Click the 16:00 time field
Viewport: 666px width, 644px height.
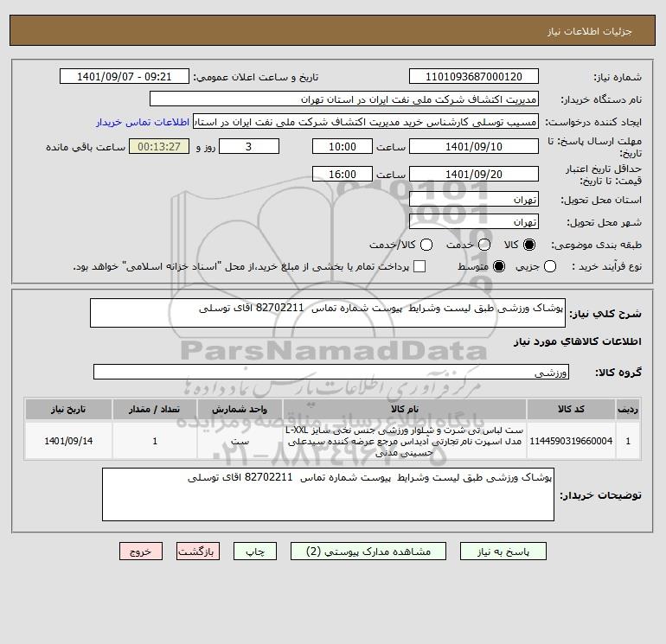(343, 174)
